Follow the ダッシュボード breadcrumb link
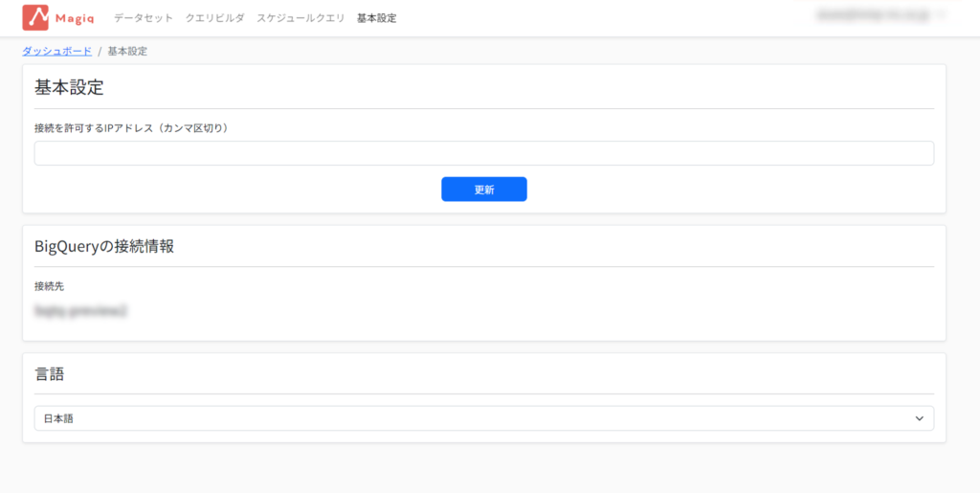The height and width of the screenshot is (493, 980). click(57, 51)
